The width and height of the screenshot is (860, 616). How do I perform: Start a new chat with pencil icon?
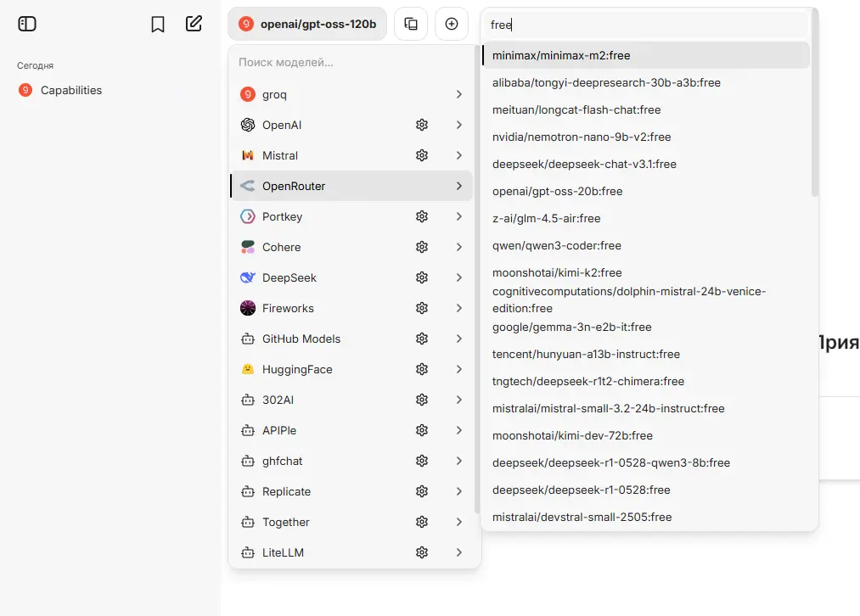pos(194,24)
